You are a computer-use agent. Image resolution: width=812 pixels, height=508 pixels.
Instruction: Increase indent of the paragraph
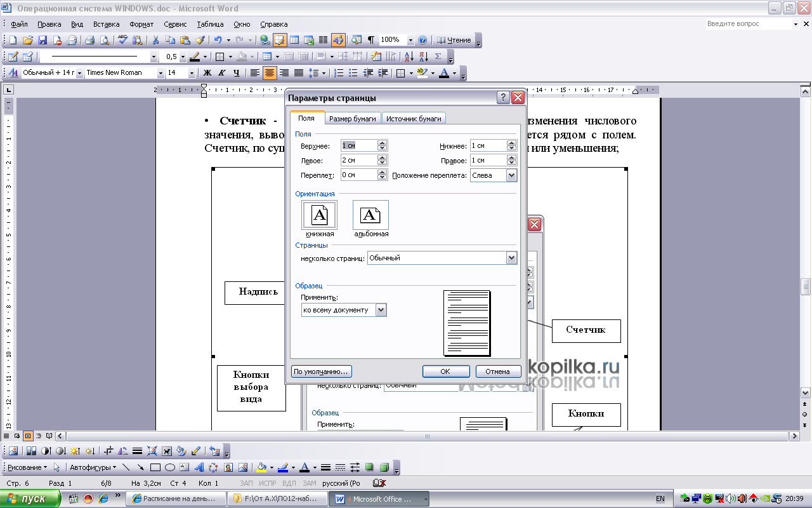tap(383, 73)
